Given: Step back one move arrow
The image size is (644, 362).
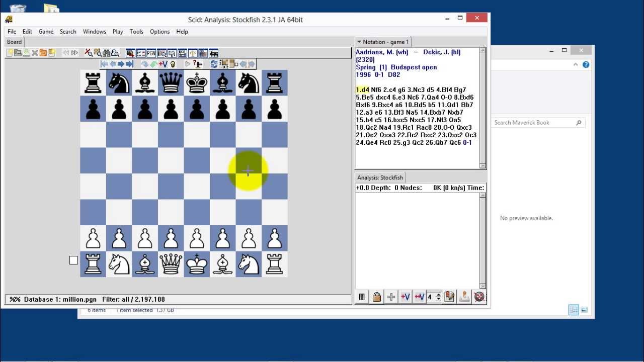Looking at the screenshot, I should (113, 64).
